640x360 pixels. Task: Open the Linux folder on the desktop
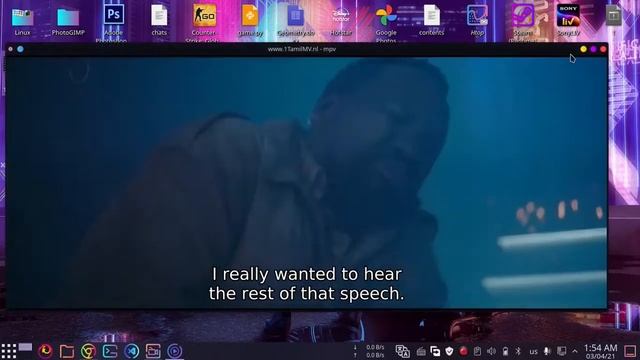tap(22, 20)
